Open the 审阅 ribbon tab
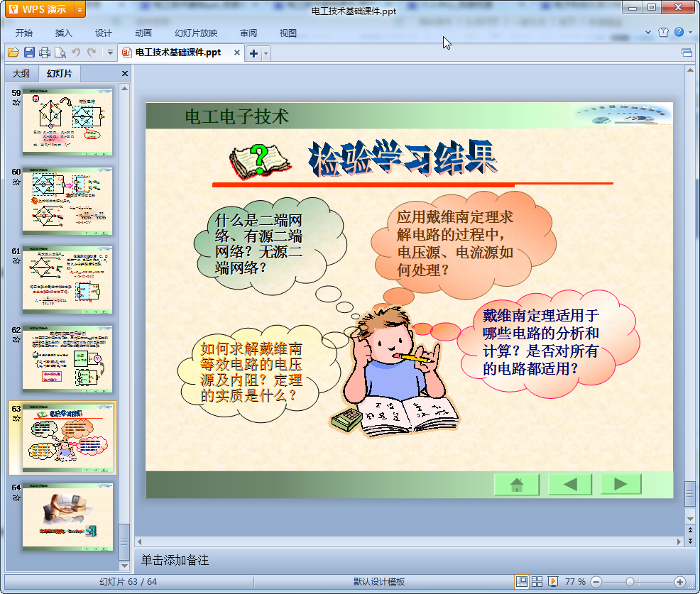 click(248, 33)
